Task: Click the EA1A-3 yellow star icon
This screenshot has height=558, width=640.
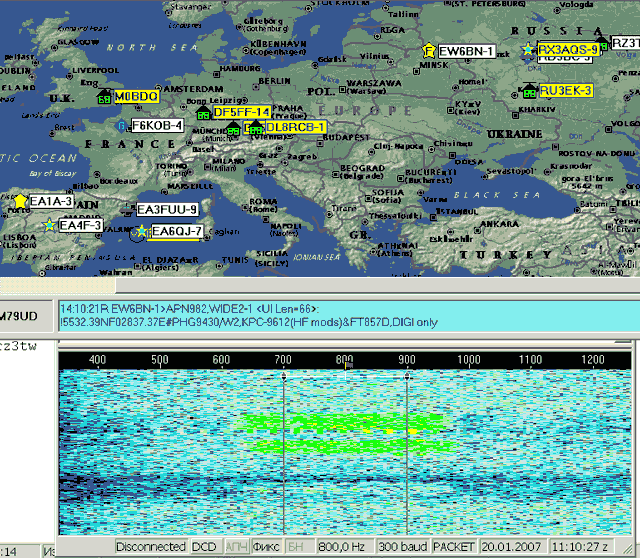Action: click(x=19, y=201)
